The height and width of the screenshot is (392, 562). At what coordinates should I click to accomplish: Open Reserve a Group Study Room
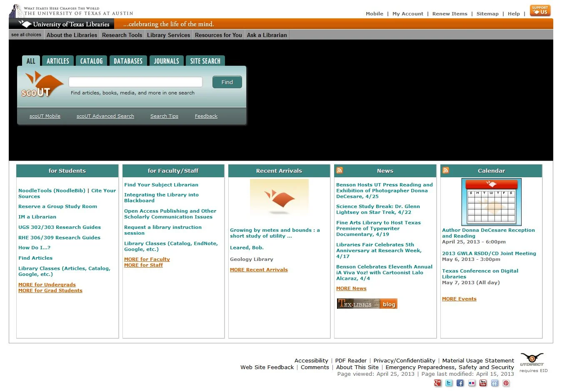click(x=57, y=206)
